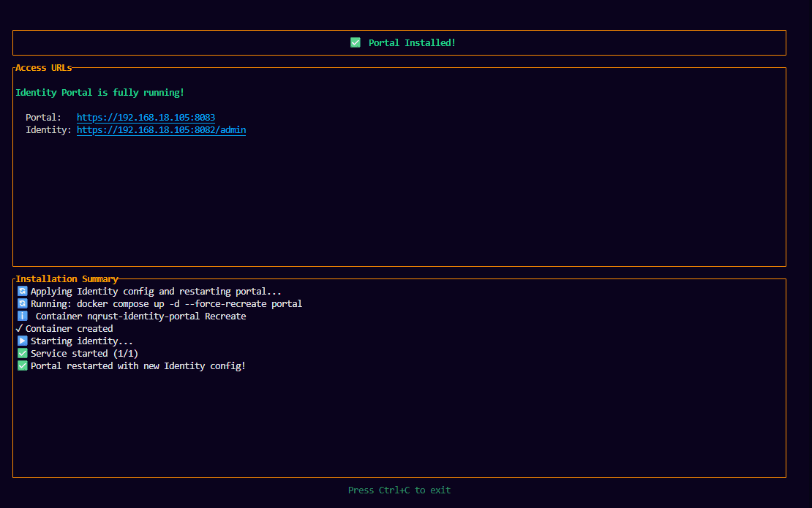Click 'Portal restarted with new Identity config!' line
The height and width of the screenshot is (508, 812).
(138, 365)
